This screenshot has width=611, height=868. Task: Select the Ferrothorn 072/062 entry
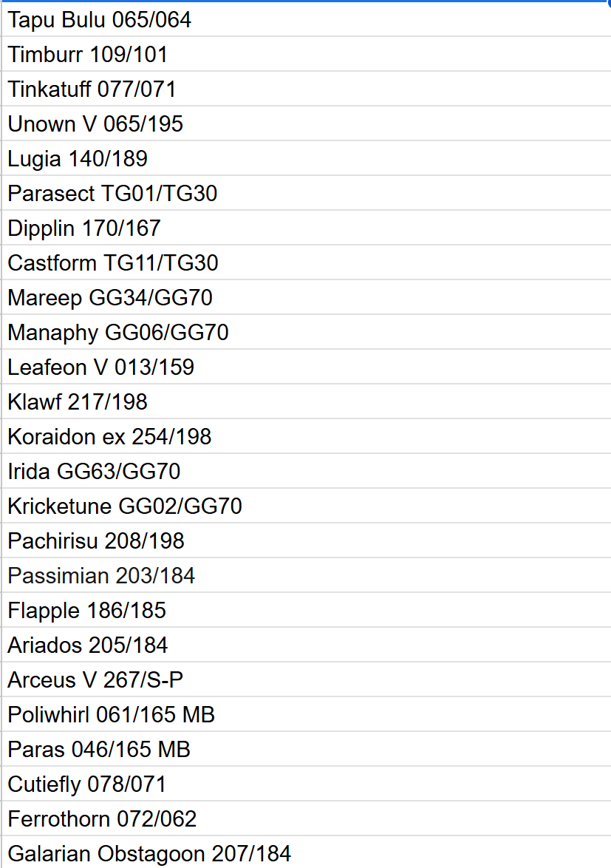coord(102,819)
